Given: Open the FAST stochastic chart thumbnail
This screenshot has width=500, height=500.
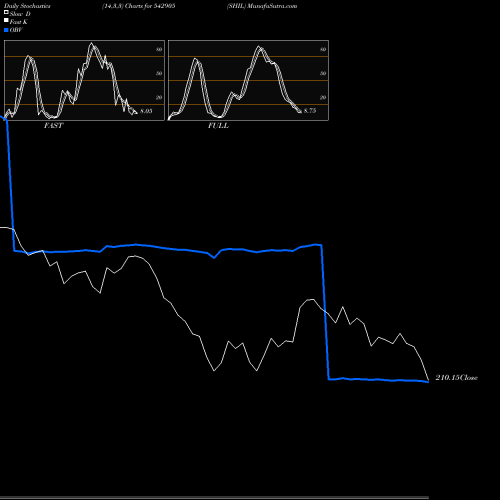Looking at the screenshot, I should tap(84, 80).
